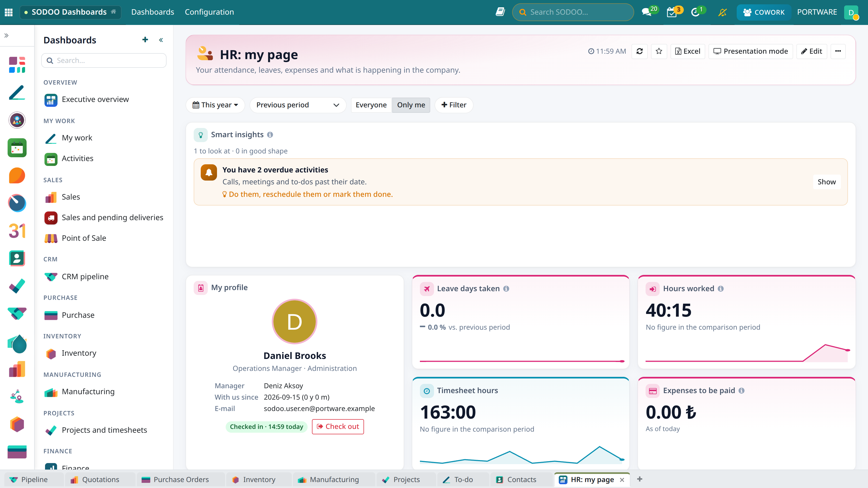Close the HR: my page tab

click(622, 480)
